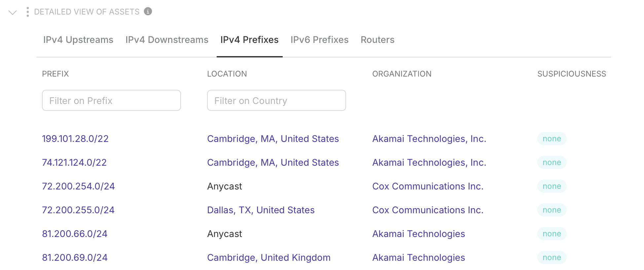Go to the Routers tab
Viewport: 644px width, 270px height.
point(377,40)
